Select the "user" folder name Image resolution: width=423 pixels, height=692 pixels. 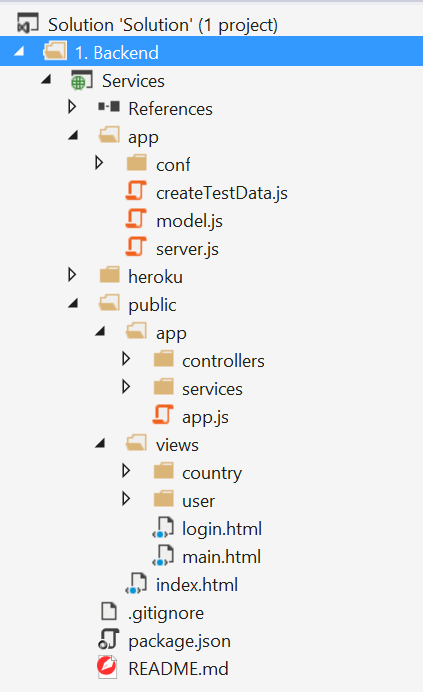click(198, 501)
